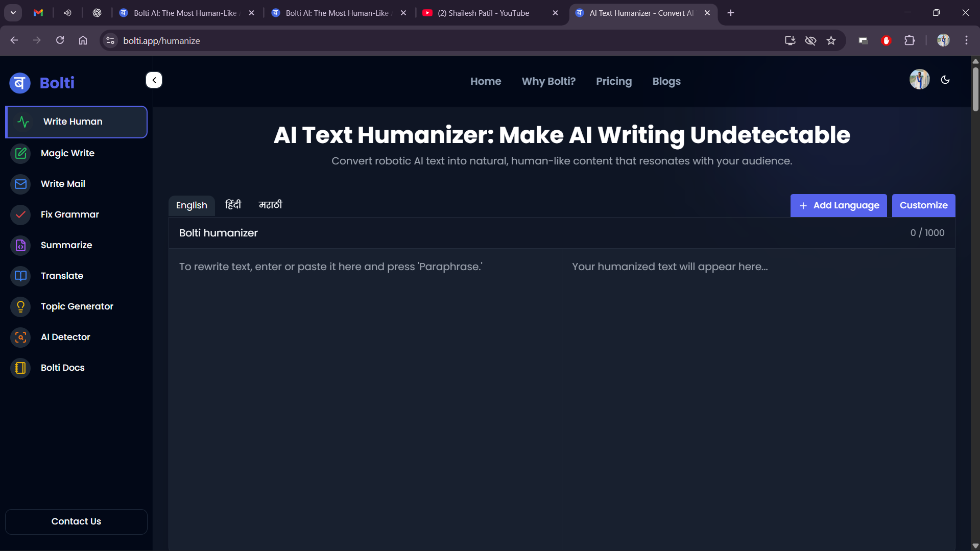Switch to the Hindi language tab
The image size is (980, 551).
(x=233, y=205)
